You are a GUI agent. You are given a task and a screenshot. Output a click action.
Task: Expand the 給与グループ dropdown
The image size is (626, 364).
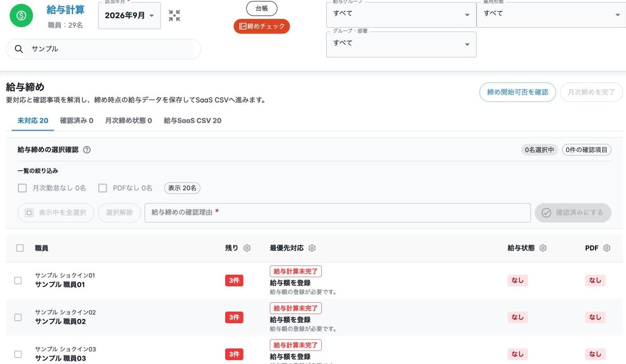(401, 15)
